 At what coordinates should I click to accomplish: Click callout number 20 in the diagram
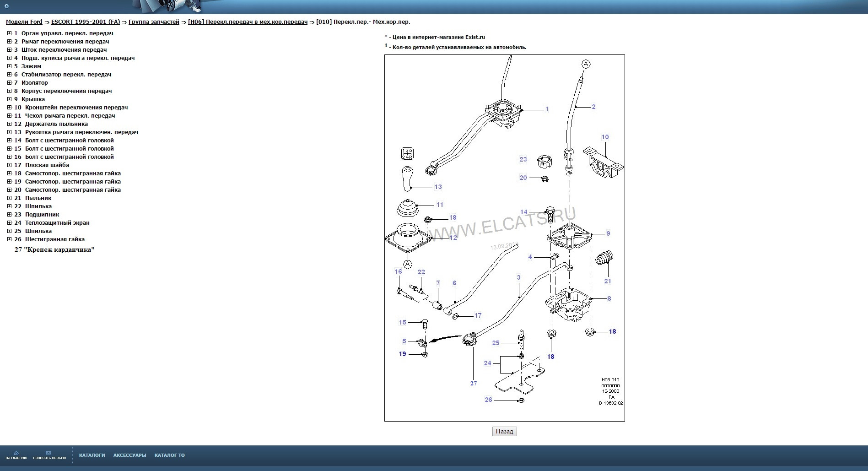(x=523, y=178)
